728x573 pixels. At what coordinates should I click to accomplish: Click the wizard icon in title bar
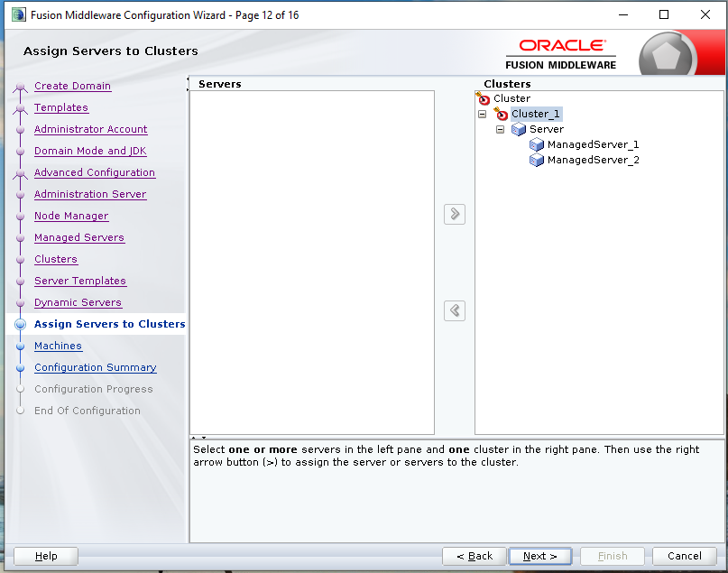[19, 14]
